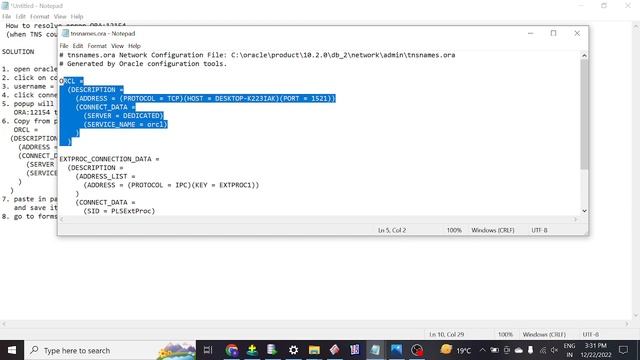640x360 pixels.
Task: Click horizontal scroll-right arrow in tnsnames.ora window
Action: click(x=576, y=220)
